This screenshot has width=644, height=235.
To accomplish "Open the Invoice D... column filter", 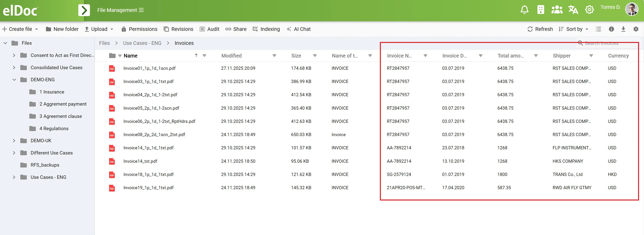I will (481, 56).
